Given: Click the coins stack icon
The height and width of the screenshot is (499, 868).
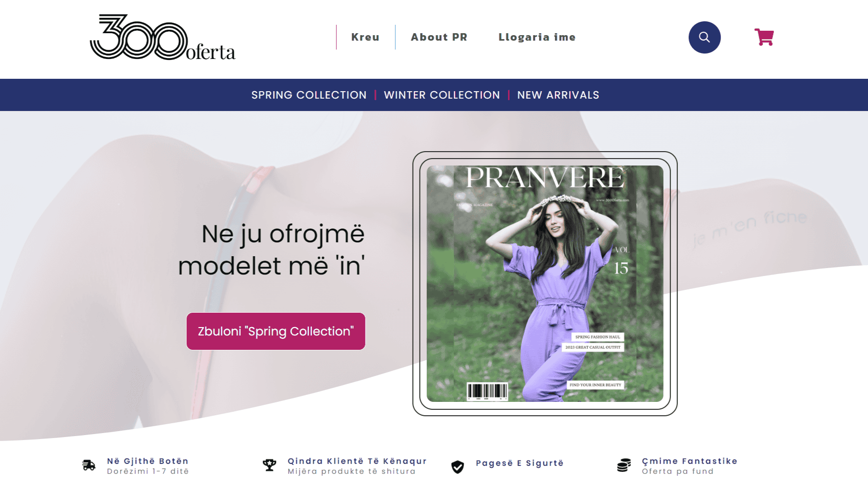Looking at the screenshot, I should pos(624,465).
